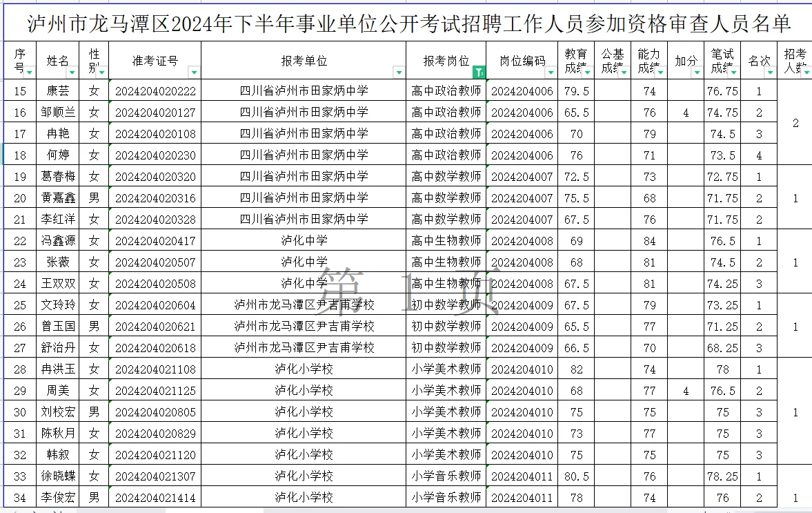Click the horizontal scrollbar at the bottom
The width and height of the screenshot is (812, 513).
[x=414, y=510]
